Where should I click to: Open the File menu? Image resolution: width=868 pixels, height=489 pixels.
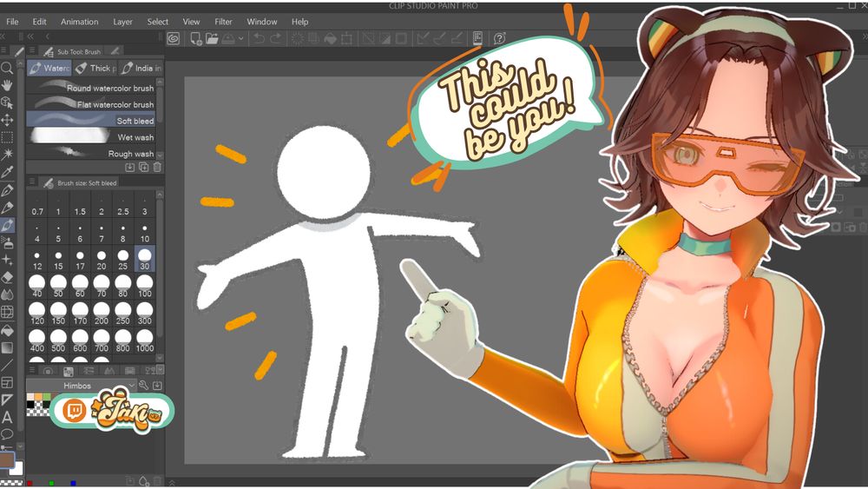coord(12,22)
